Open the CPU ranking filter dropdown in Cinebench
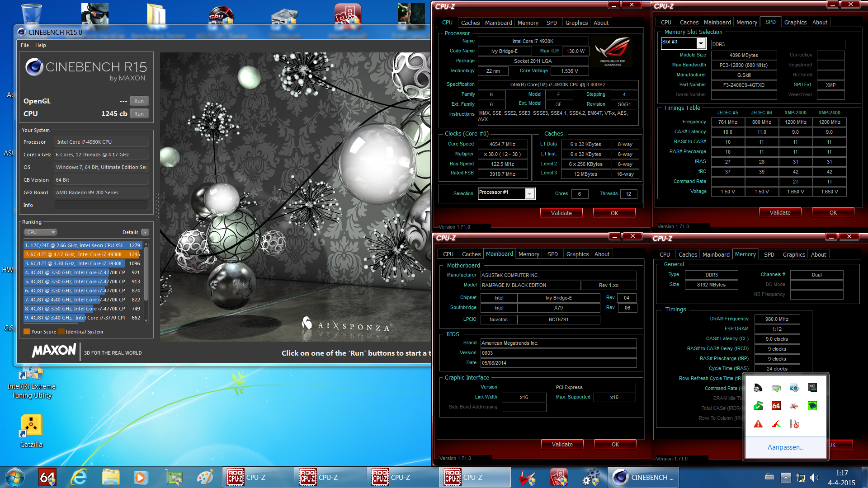The height and width of the screenshot is (488, 868). tap(41, 232)
